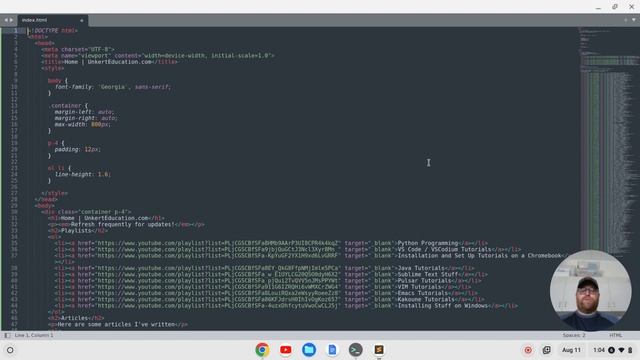Click the Refresh frequently for updates line
Screen dimensions: 640x360
coord(126,224)
